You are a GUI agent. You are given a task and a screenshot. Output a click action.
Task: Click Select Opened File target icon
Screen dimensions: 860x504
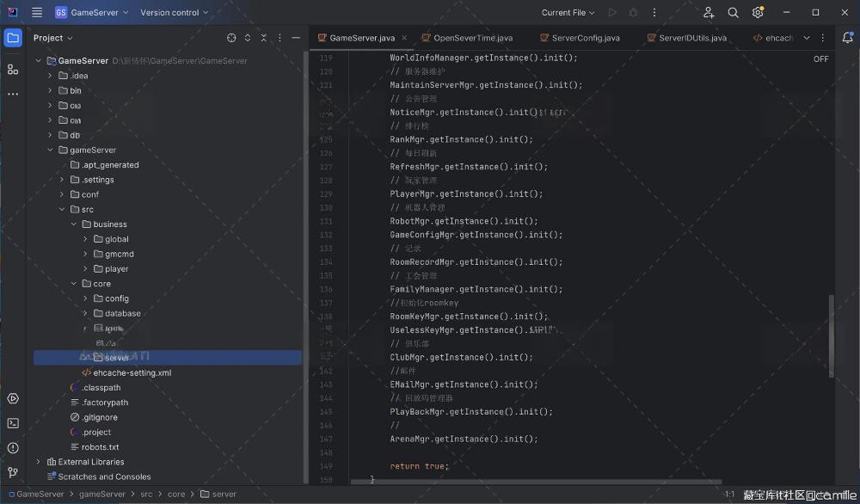tap(231, 38)
